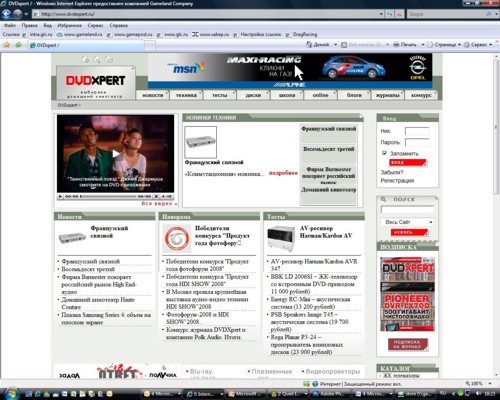Select Восемьдесят третий in Новинки техники list
This screenshot has height=400, width=500.
tap(329, 149)
